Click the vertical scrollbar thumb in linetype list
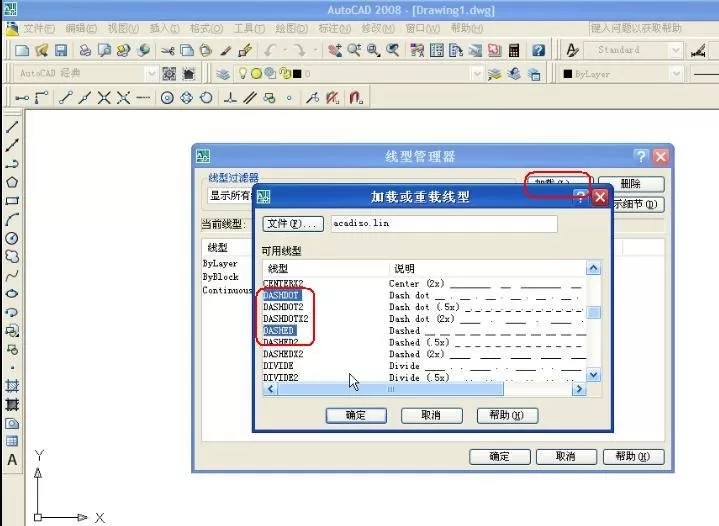Viewport: 719px width, 526px height. coord(593,313)
